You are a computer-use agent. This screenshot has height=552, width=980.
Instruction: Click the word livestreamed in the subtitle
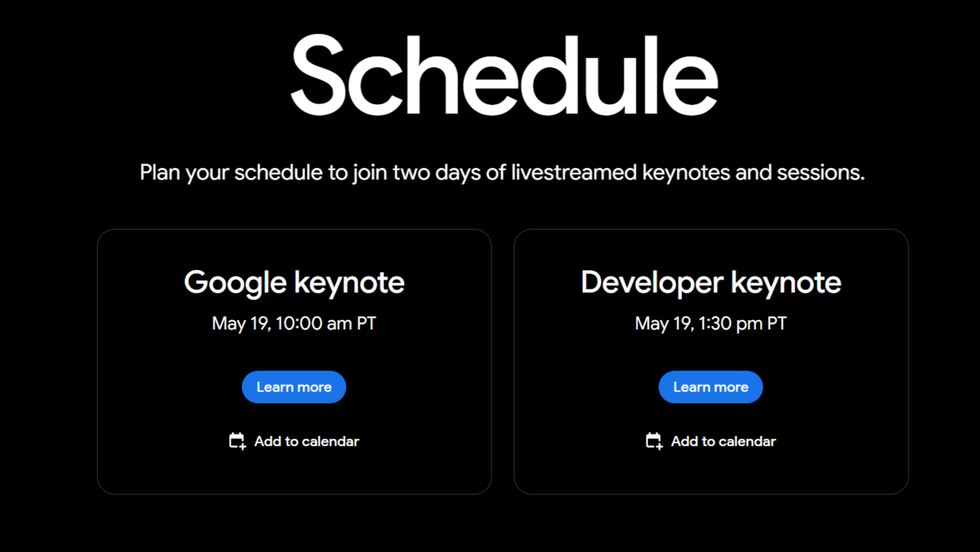pyautogui.click(x=574, y=173)
